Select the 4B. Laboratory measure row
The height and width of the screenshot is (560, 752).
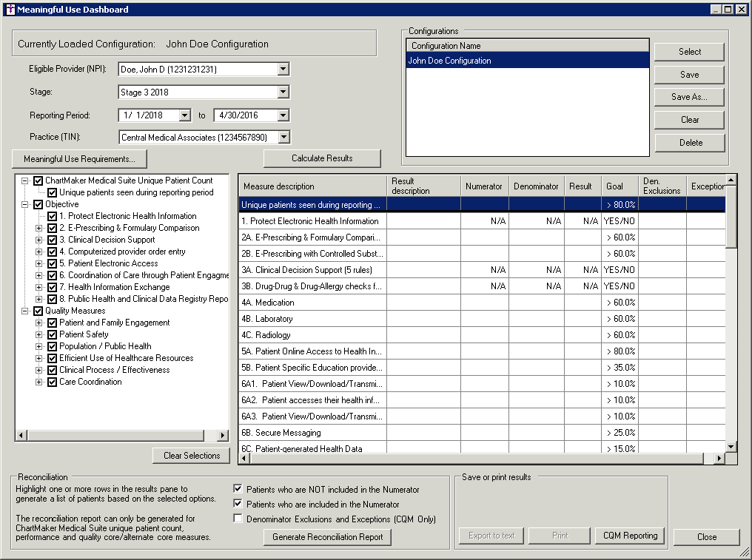312,319
